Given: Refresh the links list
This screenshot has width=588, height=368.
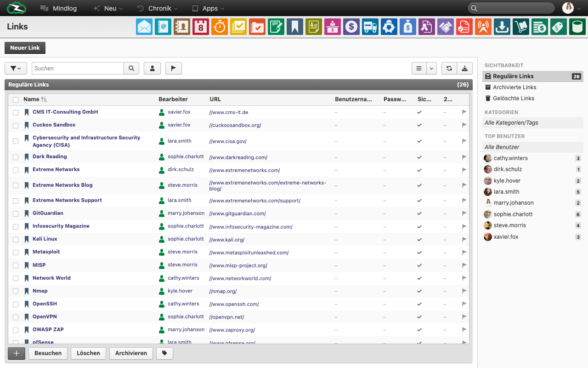Looking at the screenshot, I should [x=449, y=68].
